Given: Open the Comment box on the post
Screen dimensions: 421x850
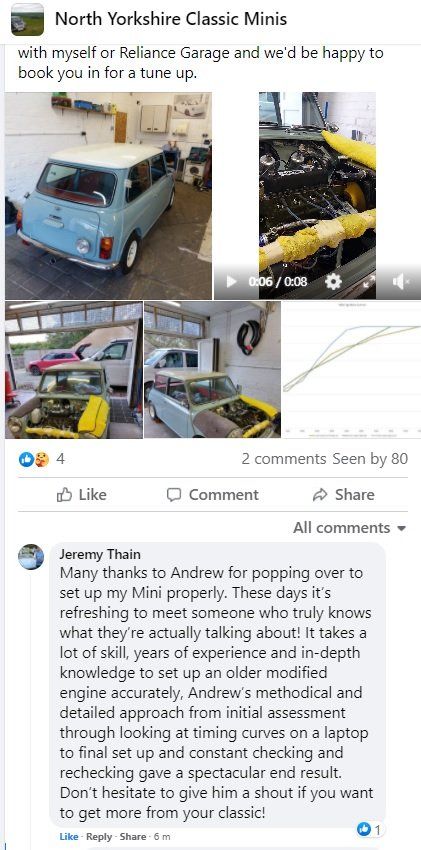Looking at the screenshot, I should (x=212, y=494).
